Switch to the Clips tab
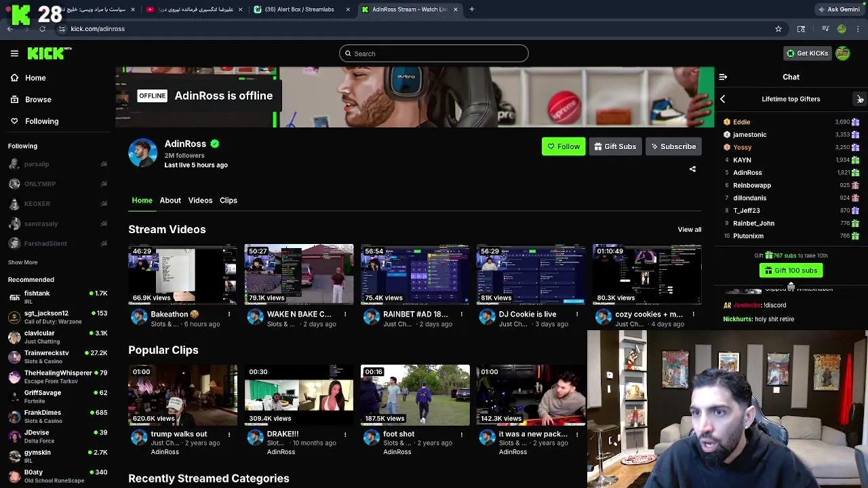Viewport: 868px width, 488px height. point(229,201)
